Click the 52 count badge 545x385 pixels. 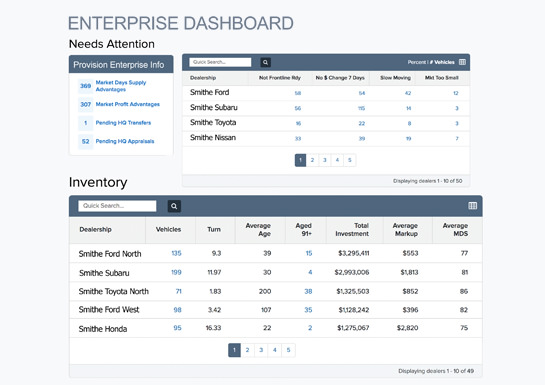tap(86, 141)
